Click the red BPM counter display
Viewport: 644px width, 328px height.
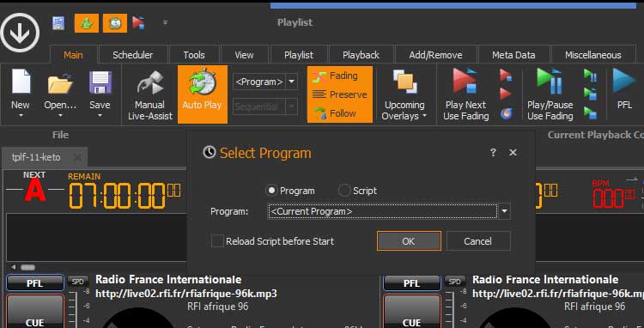coord(613,196)
